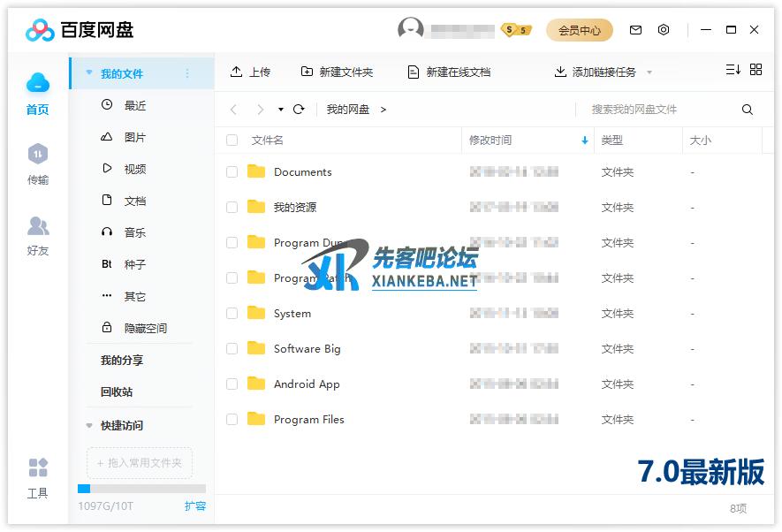Expand the 快捷访问 section arrow
The height and width of the screenshot is (532, 782).
89,426
